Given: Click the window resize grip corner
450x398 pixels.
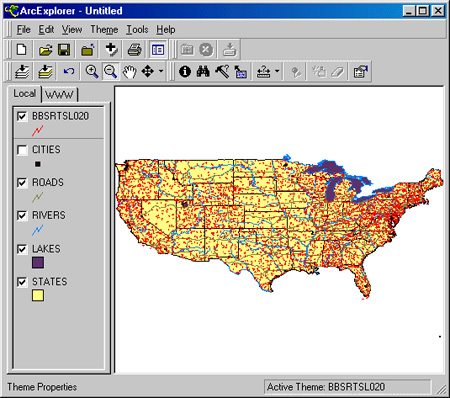Looking at the screenshot, I should (441, 390).
